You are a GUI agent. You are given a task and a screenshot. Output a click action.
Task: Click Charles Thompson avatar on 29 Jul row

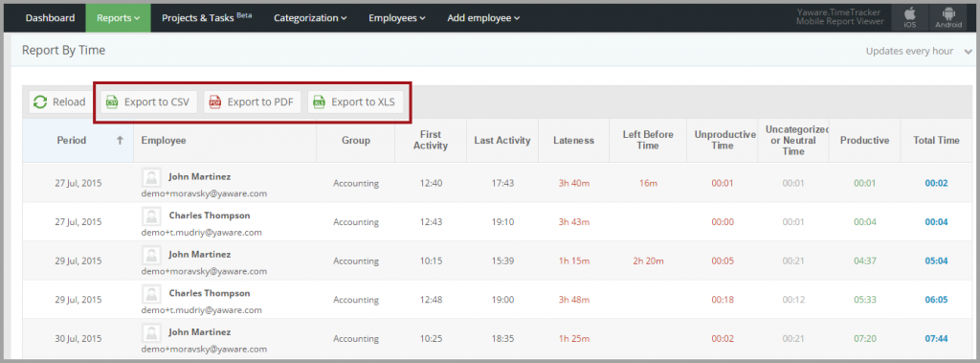152,294
